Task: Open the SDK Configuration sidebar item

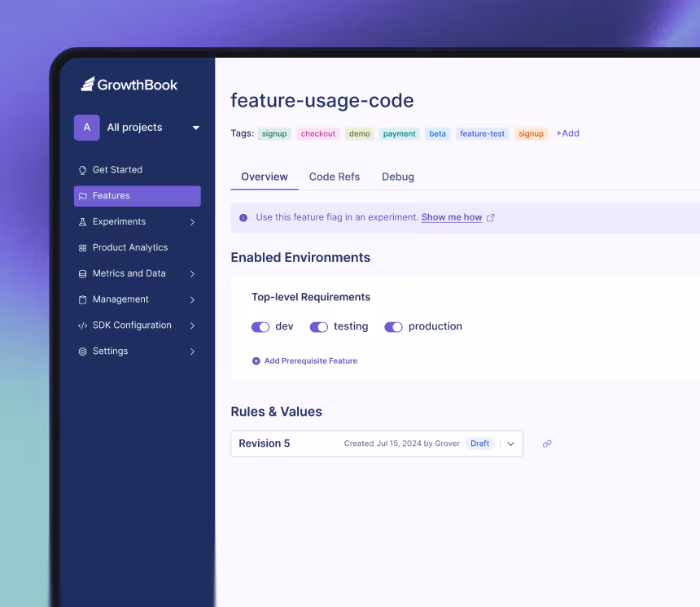Action: (138, 325)
